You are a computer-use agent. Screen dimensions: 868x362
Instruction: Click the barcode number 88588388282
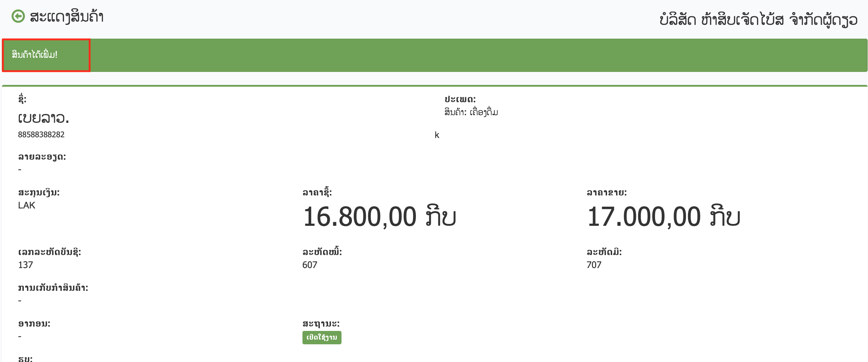click(41, 134)
